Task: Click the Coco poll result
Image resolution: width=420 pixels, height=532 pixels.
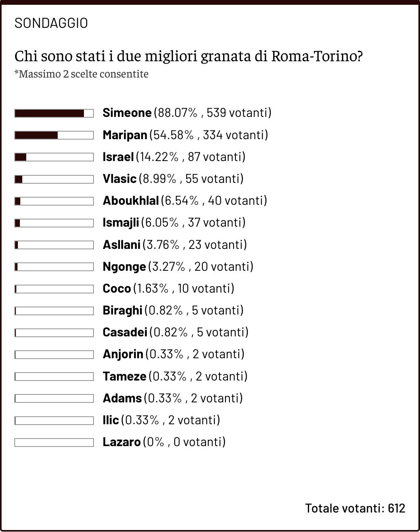Action: tap(168, 288)
